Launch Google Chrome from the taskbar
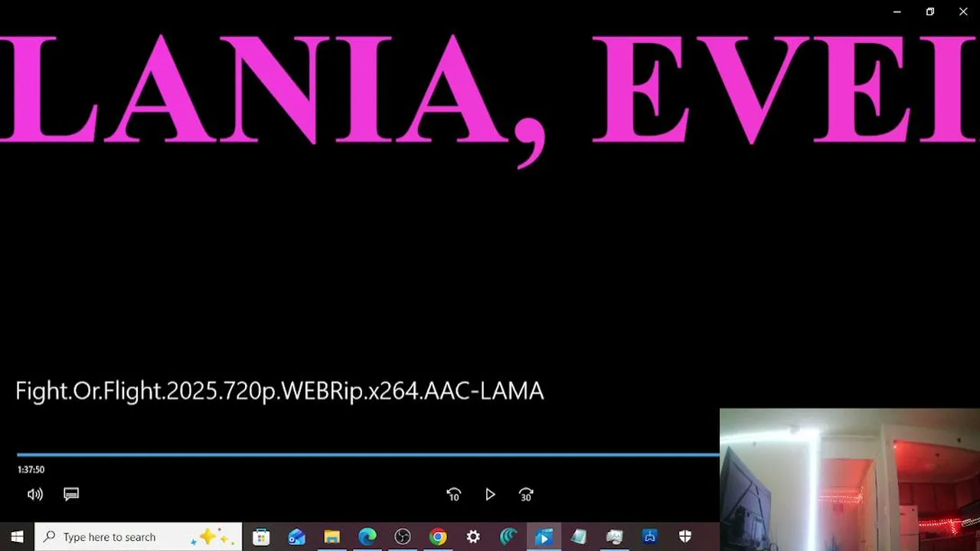Image resolution: width=980 pixels, height=551 pixels. pos(438,537)
